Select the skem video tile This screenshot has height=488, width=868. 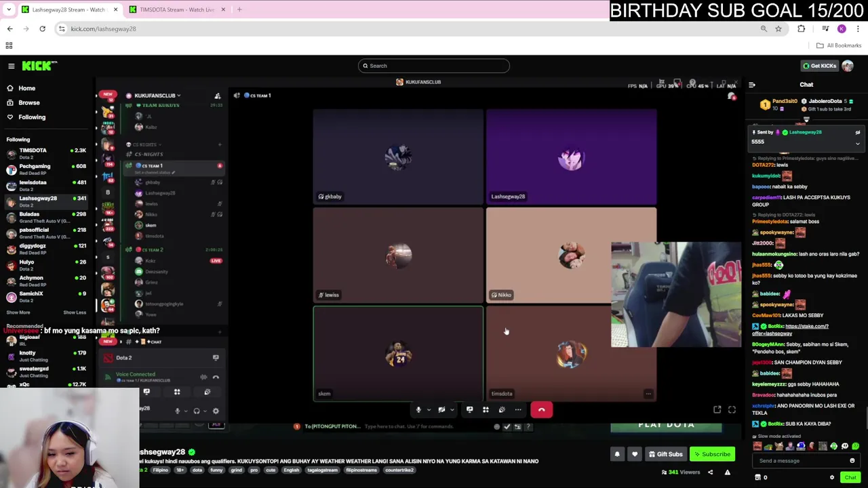click(x=398, y=354)
